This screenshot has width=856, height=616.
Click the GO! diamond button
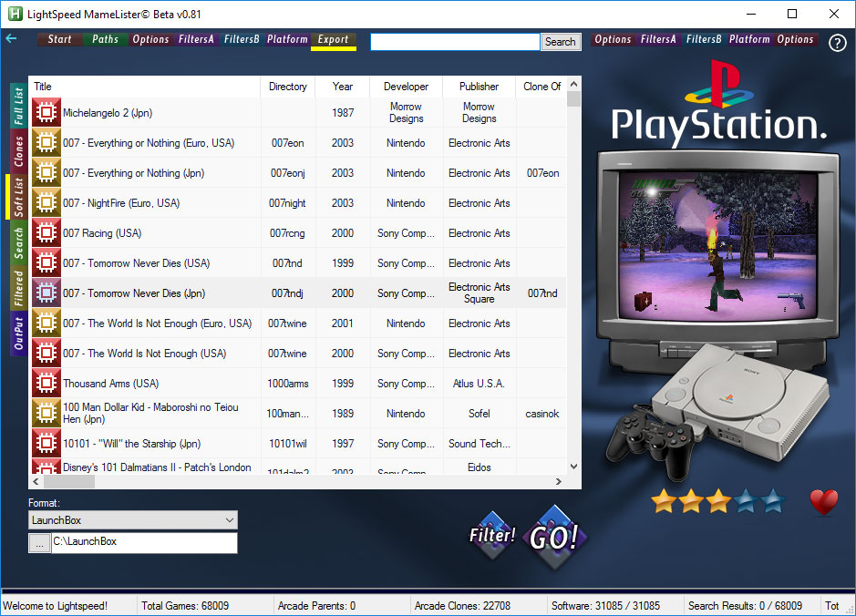pos(554,538)
